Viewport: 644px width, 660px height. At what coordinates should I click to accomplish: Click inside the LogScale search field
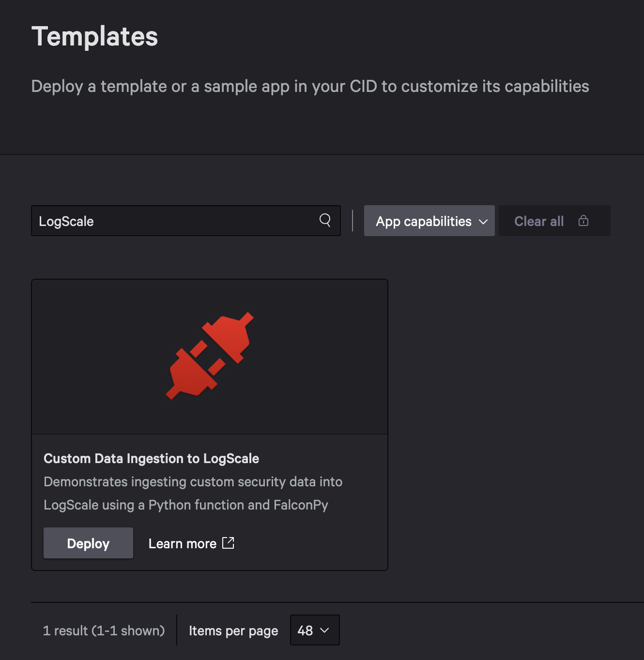point(145,221)
